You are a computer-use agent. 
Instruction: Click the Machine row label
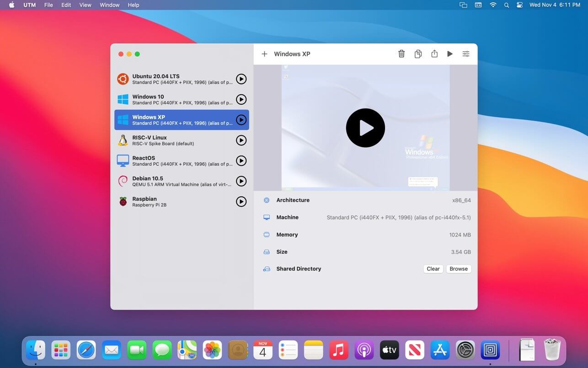point(287,217)
